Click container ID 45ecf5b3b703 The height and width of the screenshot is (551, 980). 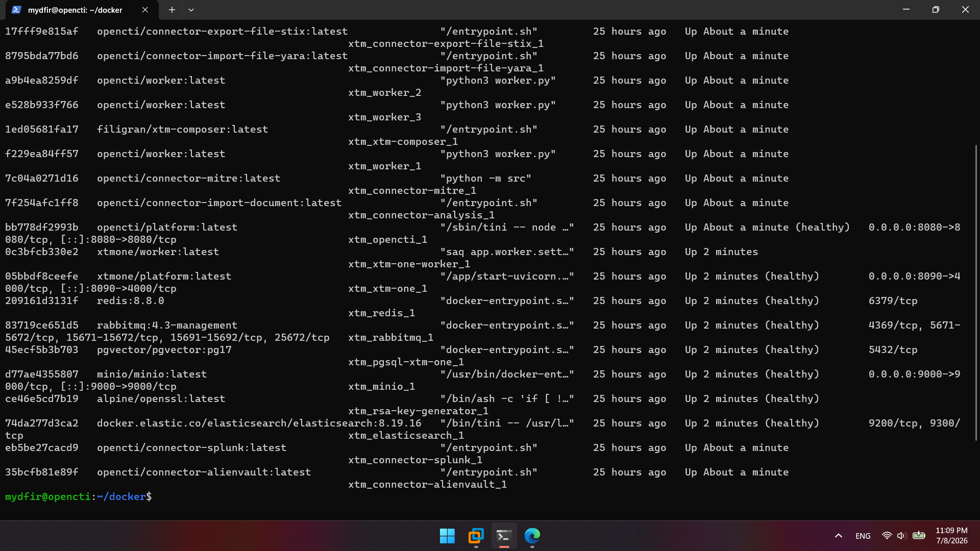click(42, 349)
